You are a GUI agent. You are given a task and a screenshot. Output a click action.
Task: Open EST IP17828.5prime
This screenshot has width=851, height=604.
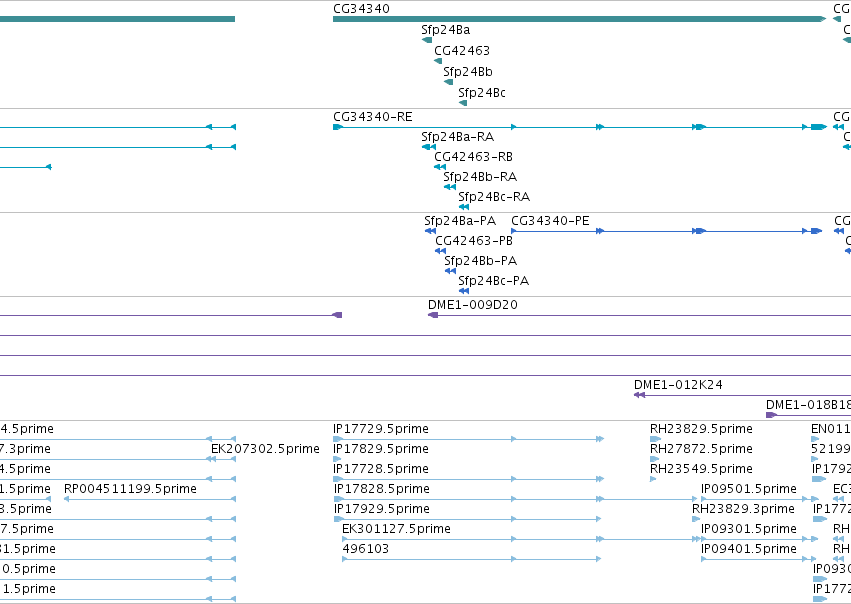pos(382,489)
